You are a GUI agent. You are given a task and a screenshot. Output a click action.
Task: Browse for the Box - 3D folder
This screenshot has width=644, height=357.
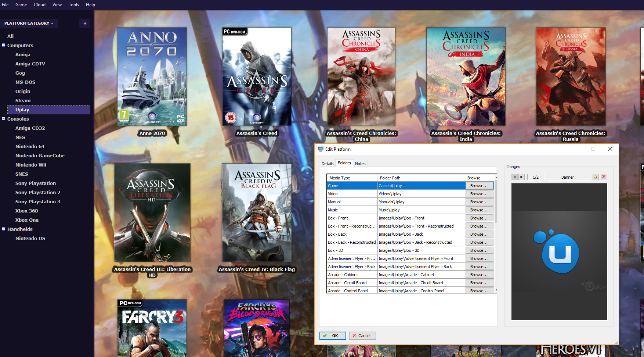tap(479, 250)
